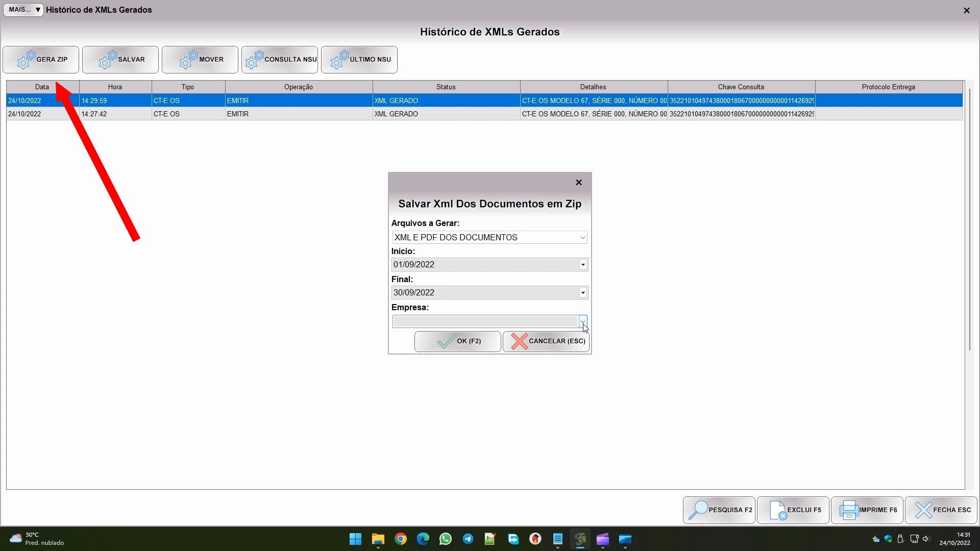The height and width of the screenshot is (551, 980).
Task: Open the blue window taskbar app
Action: tap(625, 539)
